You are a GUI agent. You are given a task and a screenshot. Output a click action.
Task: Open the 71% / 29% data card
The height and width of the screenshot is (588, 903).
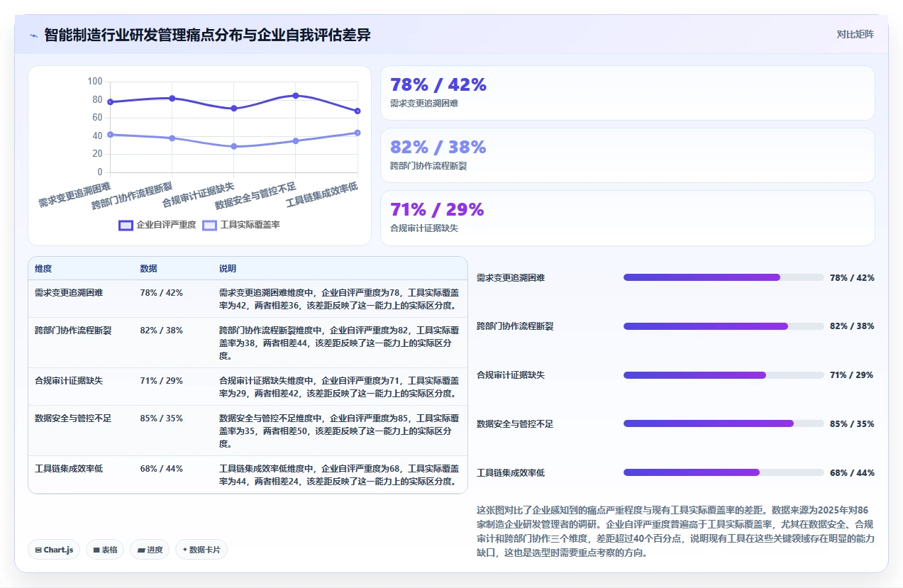(x=628, y=218)
